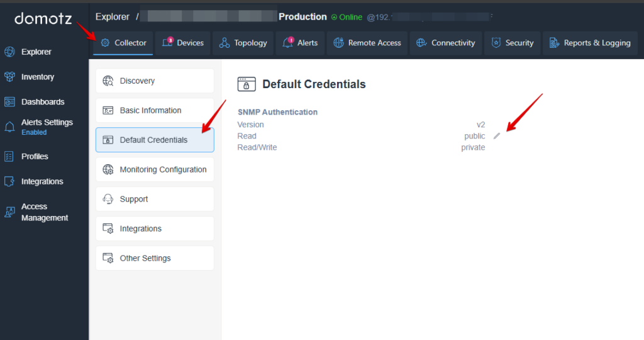The image size is (644, 340).
Task: Switch to the Collector tab
Action: (x=123, y=43)
